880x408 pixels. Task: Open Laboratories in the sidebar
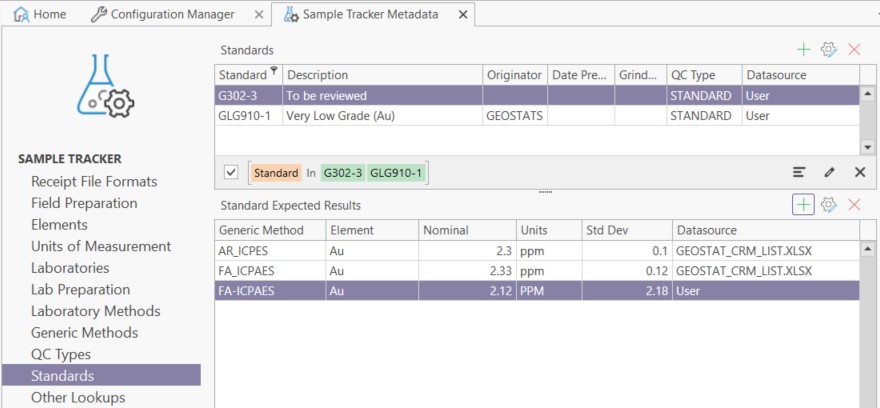pos(70,268)
